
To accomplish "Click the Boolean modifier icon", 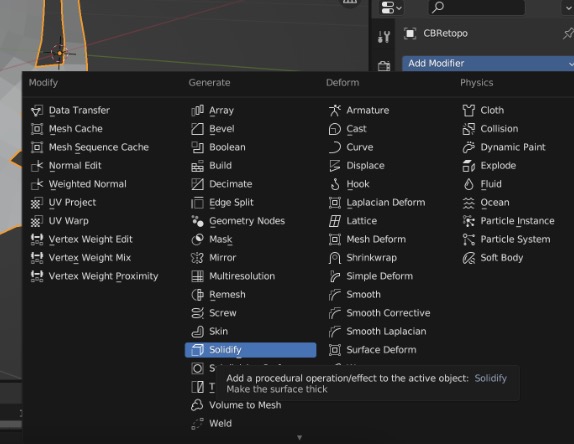I will click(x=197, y=147).
